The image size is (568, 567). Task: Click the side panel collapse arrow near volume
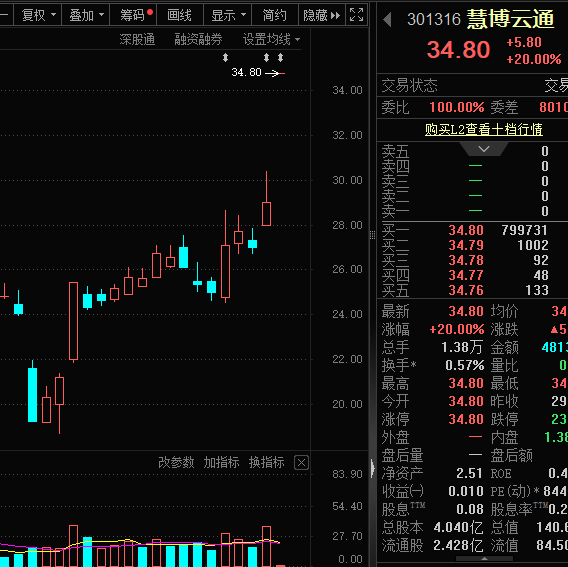tap(373, 469)
